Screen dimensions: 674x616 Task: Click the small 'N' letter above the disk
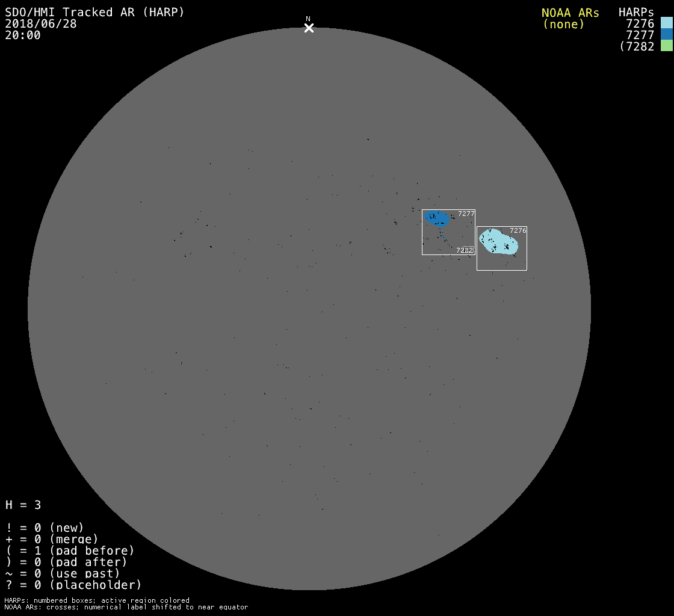coord(308,19)
